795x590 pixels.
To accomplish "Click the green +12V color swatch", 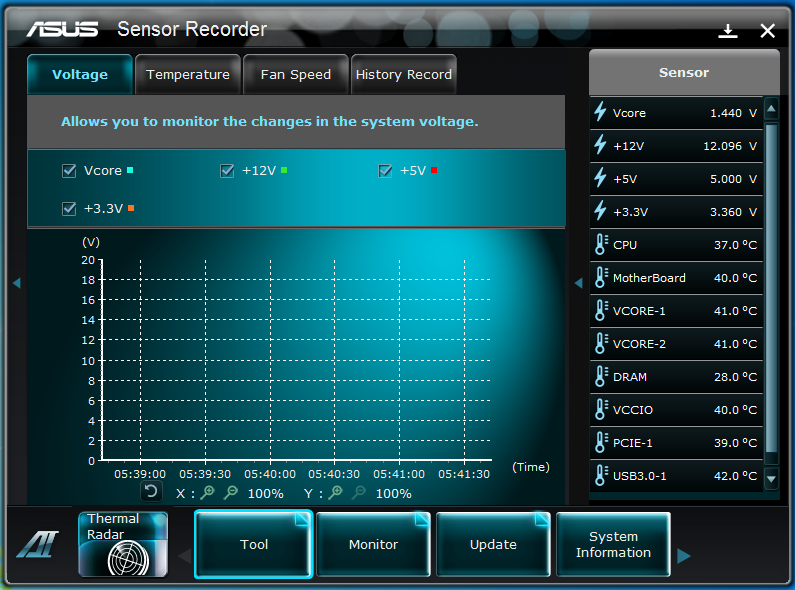I will click(284, 170).
